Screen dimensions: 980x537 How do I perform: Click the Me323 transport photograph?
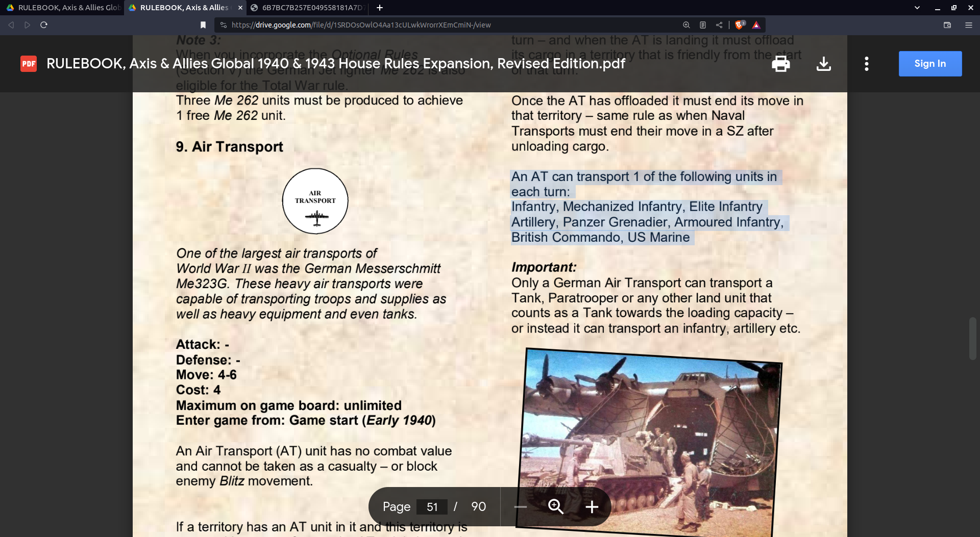649,443
